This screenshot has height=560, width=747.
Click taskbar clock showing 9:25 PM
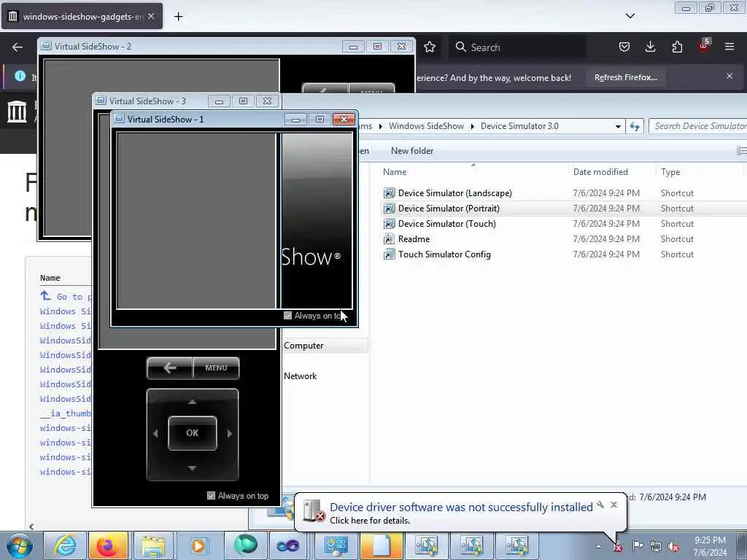pos(710,546)
